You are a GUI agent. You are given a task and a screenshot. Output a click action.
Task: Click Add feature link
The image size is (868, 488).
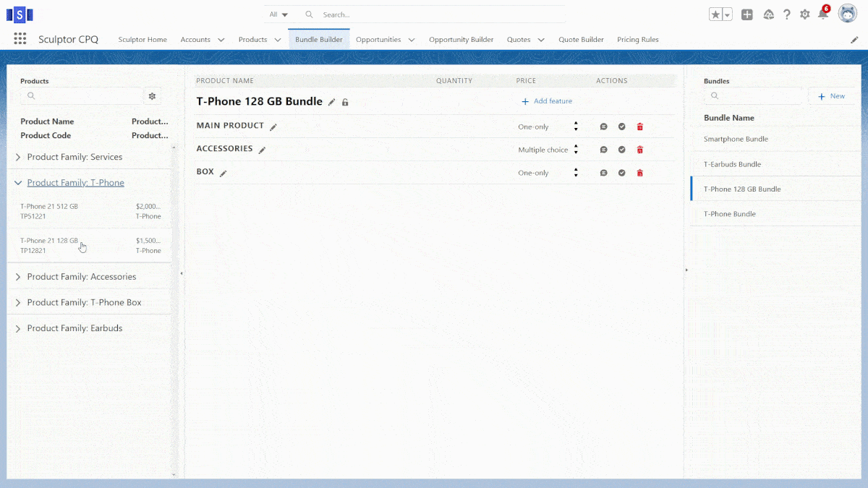547,101
